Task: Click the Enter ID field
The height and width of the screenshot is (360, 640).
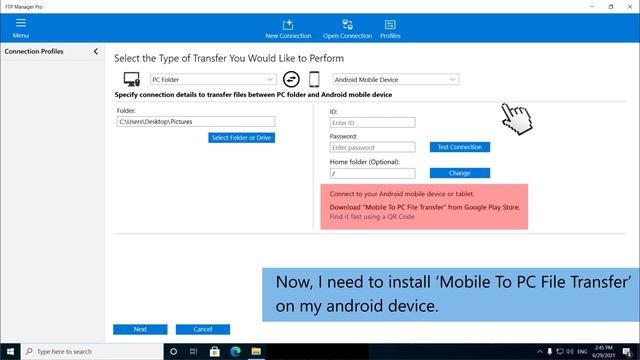Action: 372,123
